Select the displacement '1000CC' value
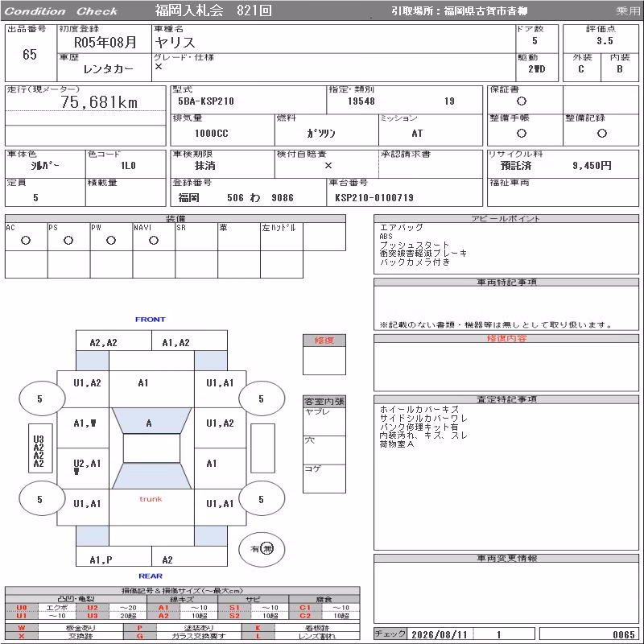Viewport: 644px width, 644px height. tap(211, 134)
